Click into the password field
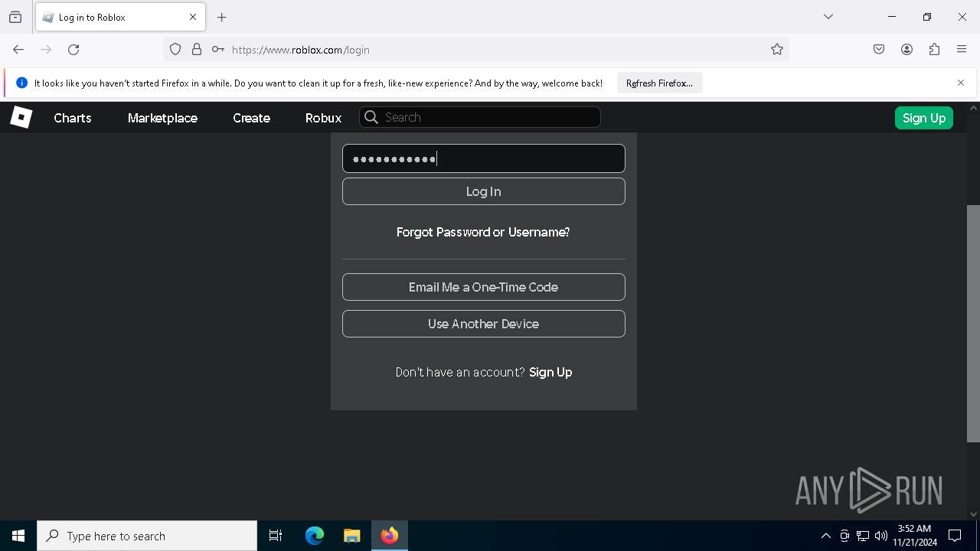Viewport: 980px width, 551px height. coord(483,158)
